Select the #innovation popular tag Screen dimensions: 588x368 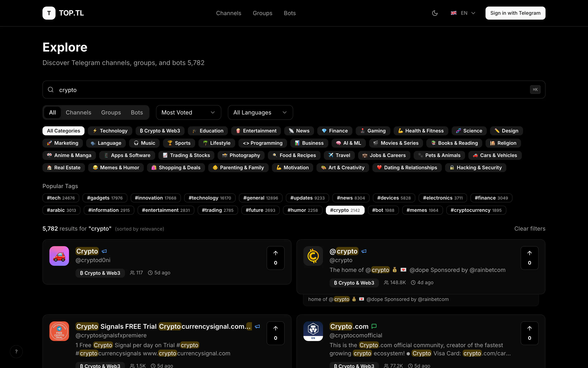point(156,198)
